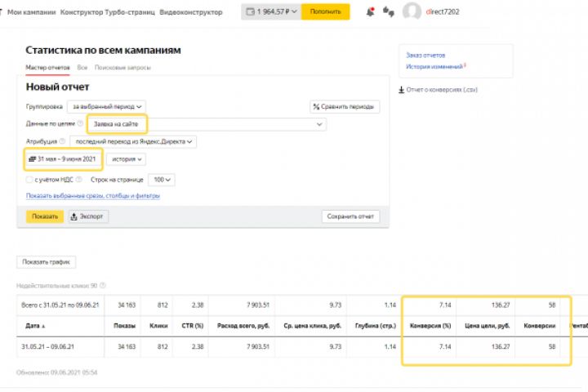
Task: Expand the account balance dropdown
Action: click(271, 12)
